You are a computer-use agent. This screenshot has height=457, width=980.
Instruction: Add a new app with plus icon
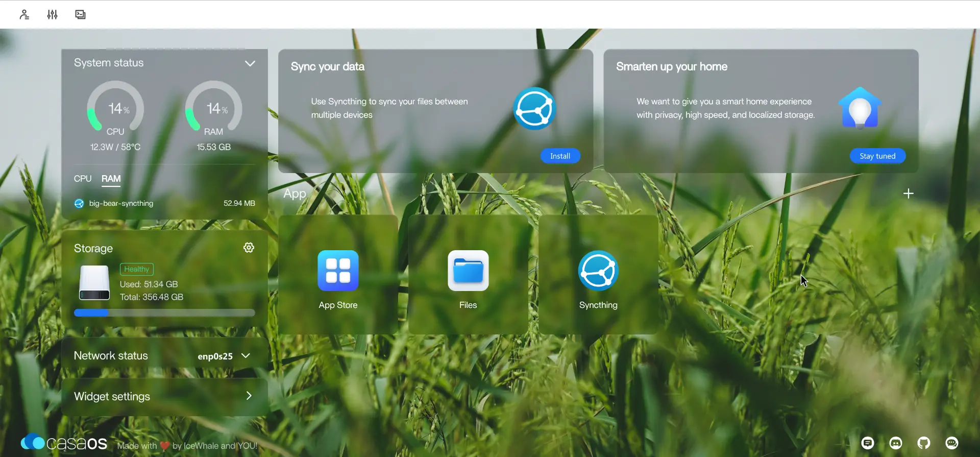(x=908, y=194)
